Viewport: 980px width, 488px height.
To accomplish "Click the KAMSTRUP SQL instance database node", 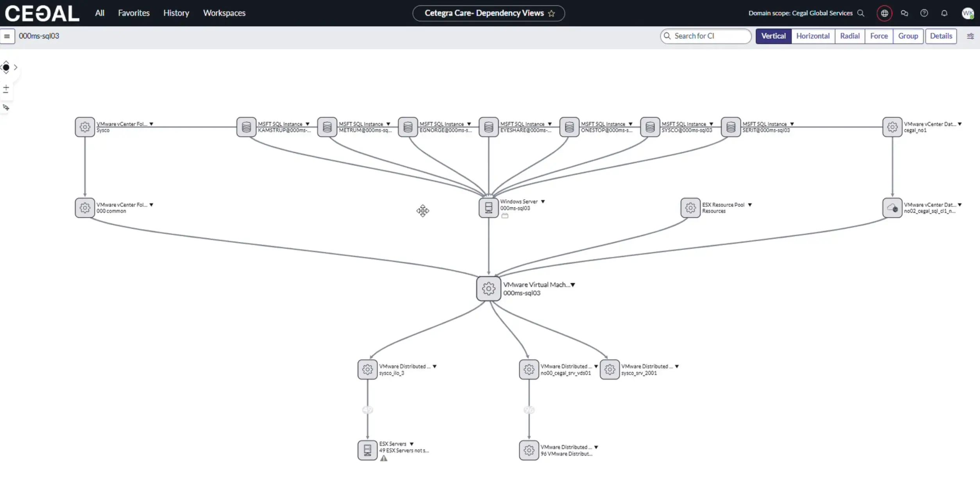I will click(x=246, y=127).
